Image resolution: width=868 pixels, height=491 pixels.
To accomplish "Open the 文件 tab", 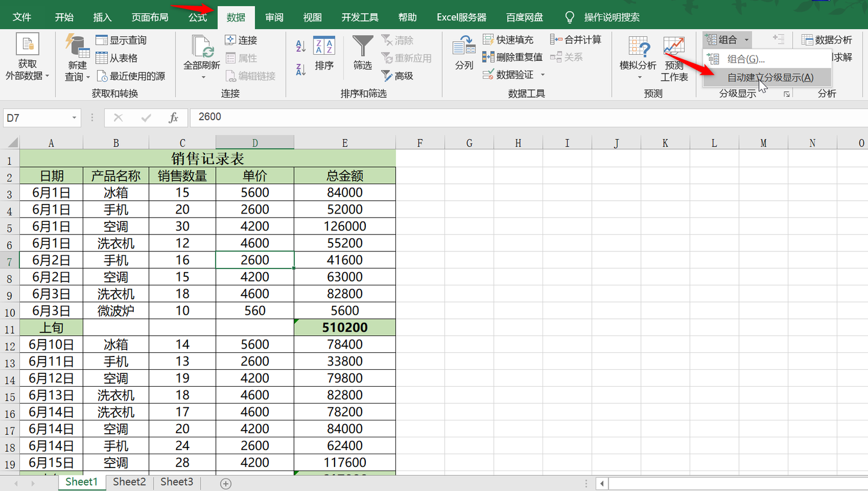I will (22, 17).
